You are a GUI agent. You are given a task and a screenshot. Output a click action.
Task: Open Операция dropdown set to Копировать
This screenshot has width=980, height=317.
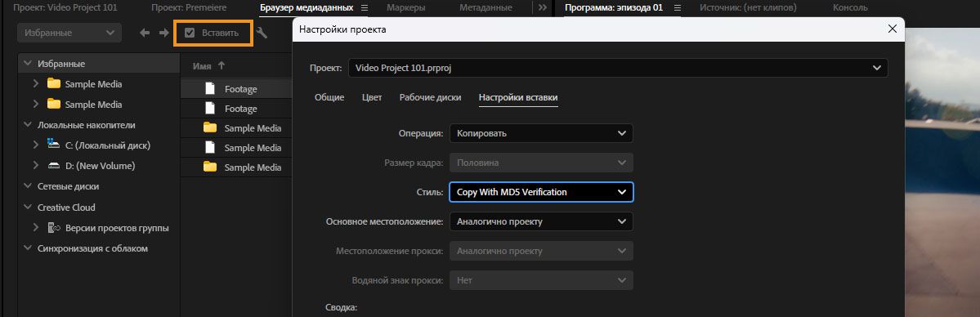[x=541, y=133]
